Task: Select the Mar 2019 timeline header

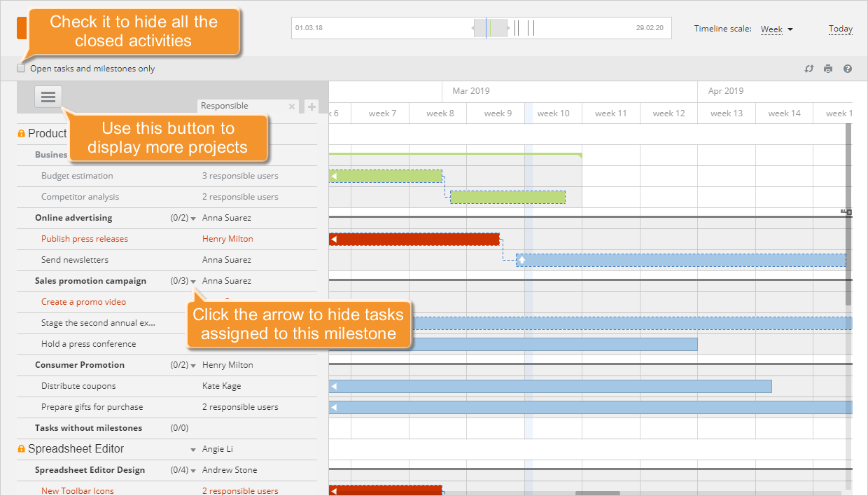Action: pos(470,90)
